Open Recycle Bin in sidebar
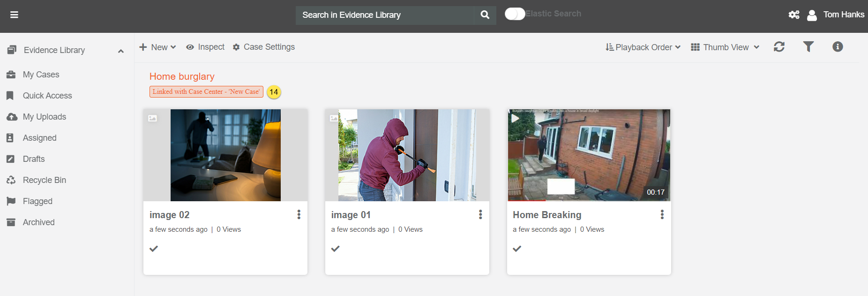 tap(44, 180)
